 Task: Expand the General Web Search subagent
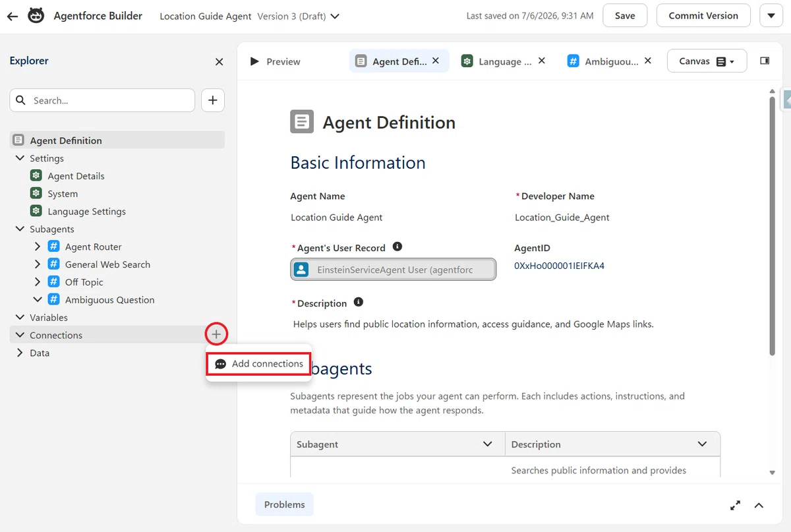coord(38,264)
